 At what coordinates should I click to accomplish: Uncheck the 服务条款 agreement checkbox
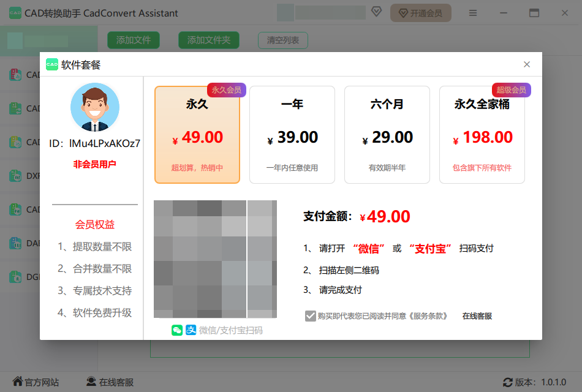(311, 316)
